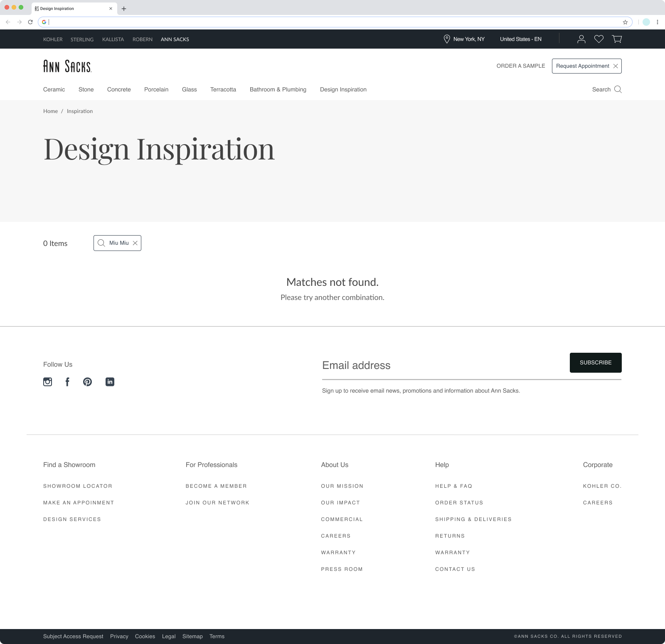
Task: Open the Privacy footer link
Action: pyautogui.click(x=119, y=637)
